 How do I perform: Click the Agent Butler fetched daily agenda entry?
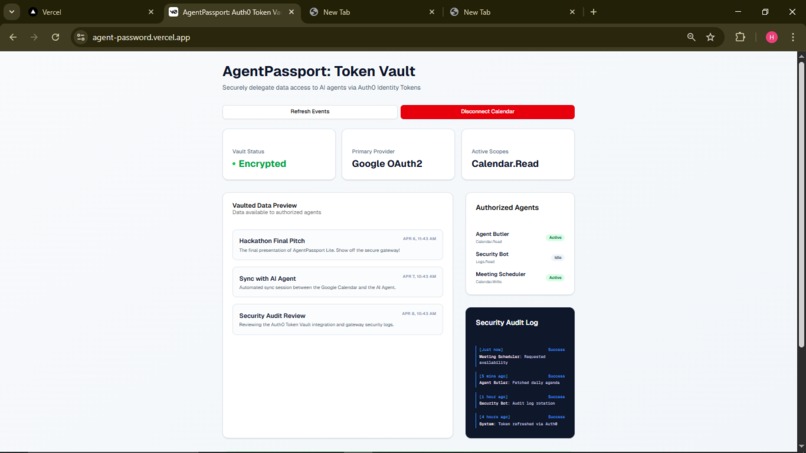coord(520,379)
